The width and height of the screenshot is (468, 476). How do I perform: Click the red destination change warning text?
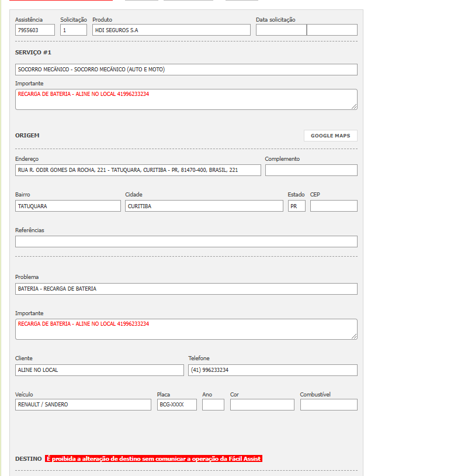pyautogui.click(x=154, y=458)
